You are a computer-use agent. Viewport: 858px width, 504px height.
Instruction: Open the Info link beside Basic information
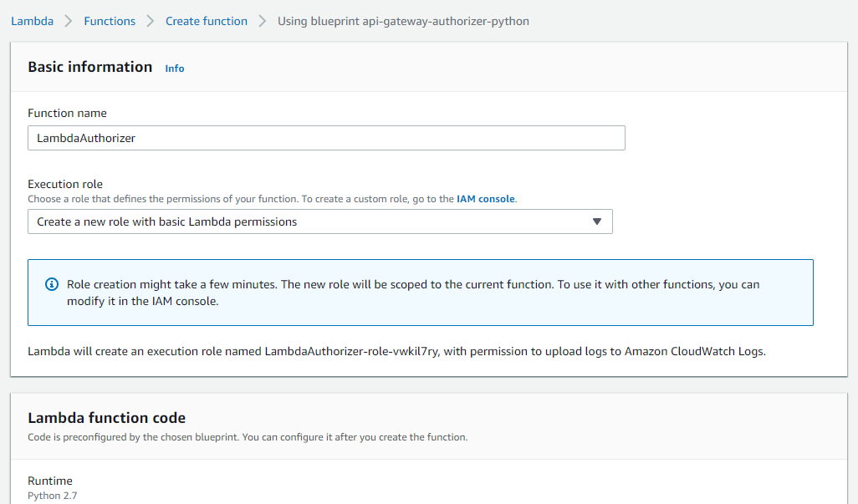pyautogui.click(x=175, y=69)
